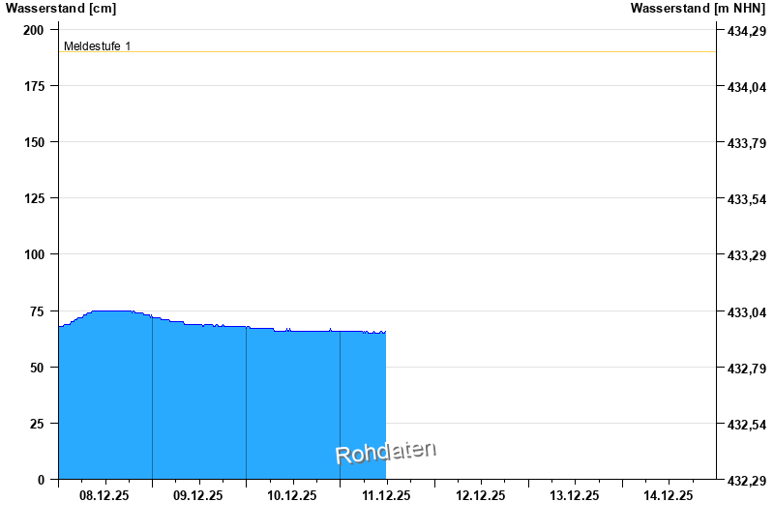Click the 432,29 value on right axis
The height and width of the screenshot is (532, 774).
click(747, 481)
